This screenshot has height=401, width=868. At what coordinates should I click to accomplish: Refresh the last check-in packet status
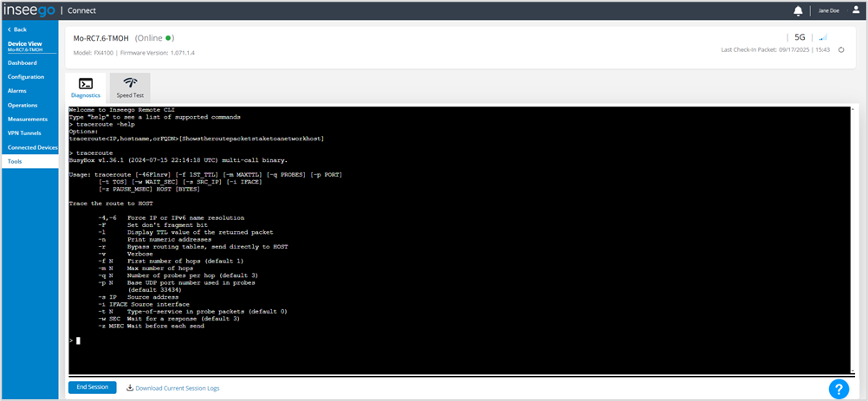pyautogui.click(x=840, y=49)
